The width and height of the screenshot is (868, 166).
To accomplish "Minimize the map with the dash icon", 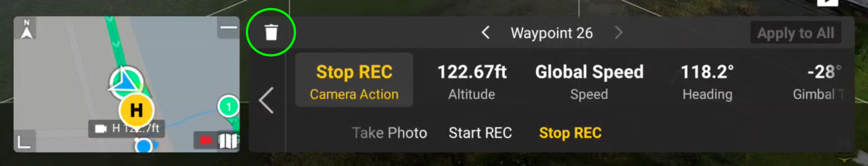I will click(x=228, y=27).
